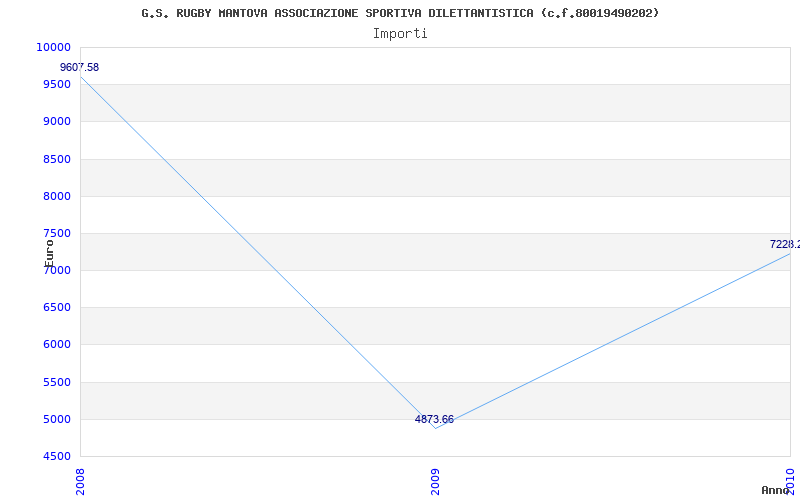Click the 5500 y-axis tick label
The width and height of the screenshot is (800, 500).
tap(56, 382)
